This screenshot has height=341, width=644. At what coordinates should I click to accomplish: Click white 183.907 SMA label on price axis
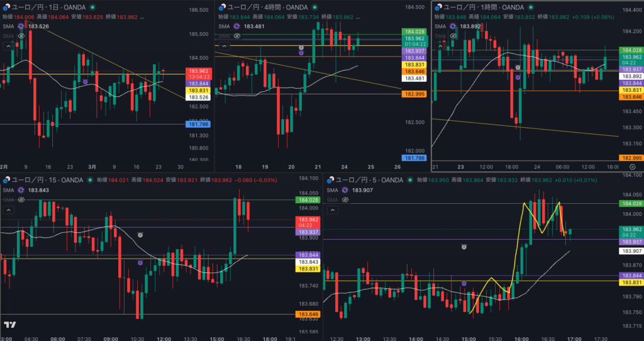(631, 251)
